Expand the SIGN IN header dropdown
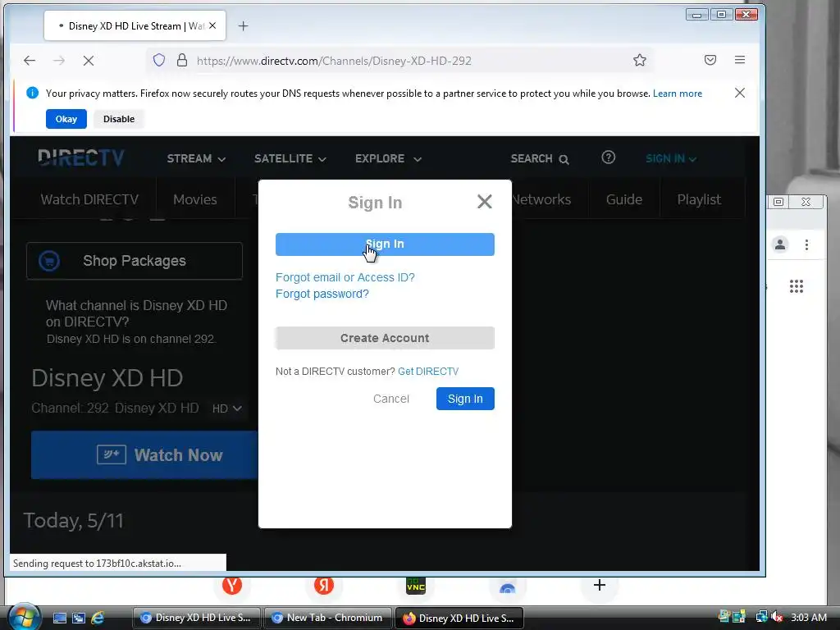This screenshot has width=840, height=630. coord(670,158)
